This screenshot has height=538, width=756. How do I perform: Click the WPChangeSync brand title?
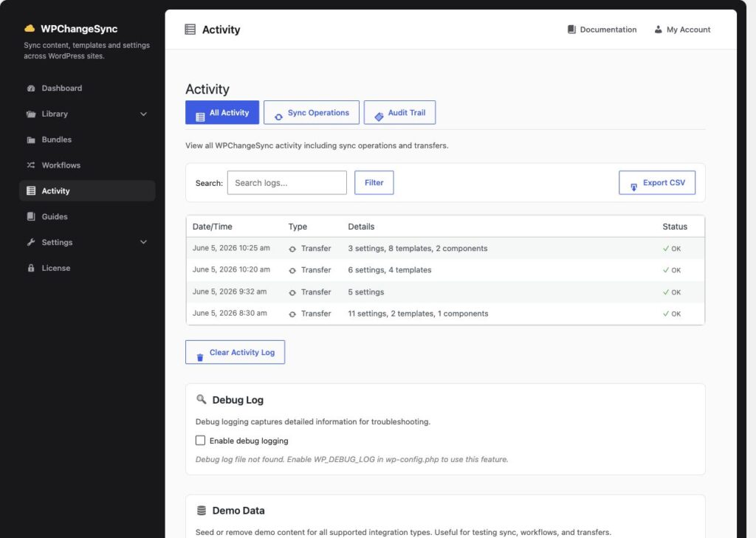tap(79, 29)
